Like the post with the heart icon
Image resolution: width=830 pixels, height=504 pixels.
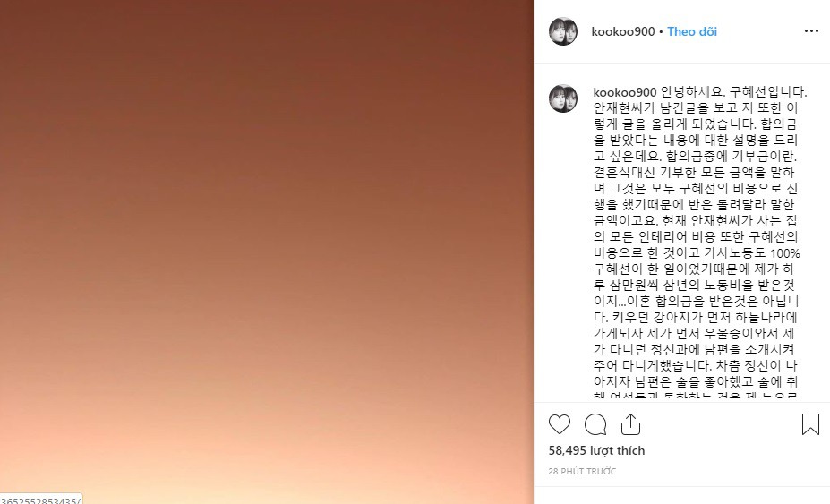coord(560,424)
